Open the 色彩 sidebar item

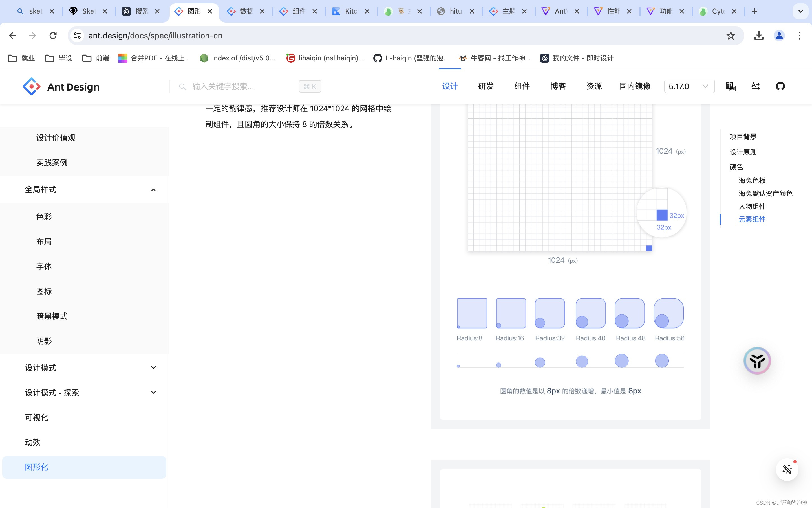click(84, 217)
